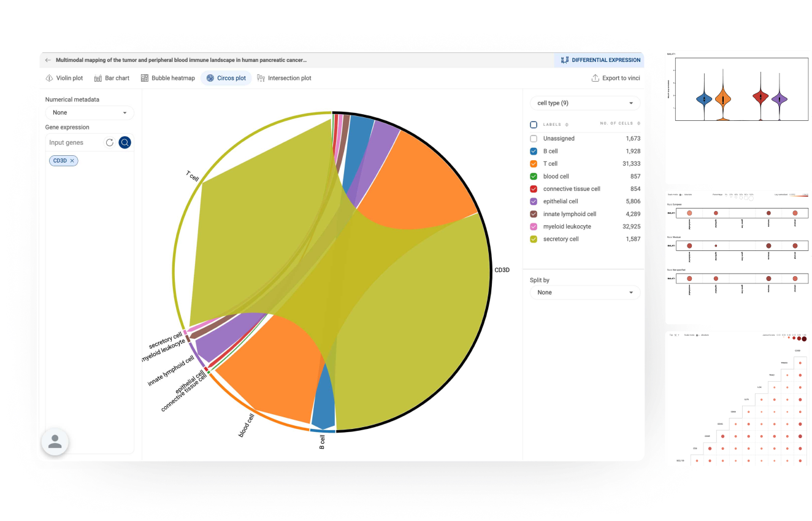
Task: Remove the CD3D gene tag
Action: pyautogui.click(x=72, y=161)
